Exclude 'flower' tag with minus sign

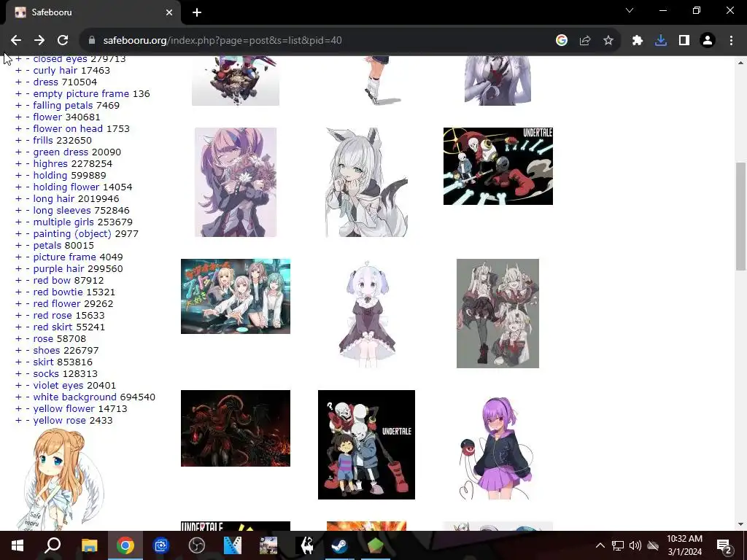point(28,117)
